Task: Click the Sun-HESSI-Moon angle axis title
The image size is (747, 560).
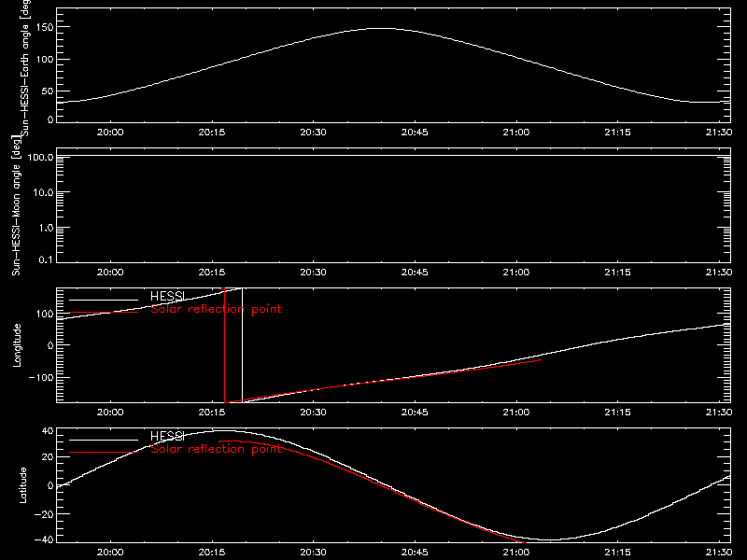Action: coord(16,205)
